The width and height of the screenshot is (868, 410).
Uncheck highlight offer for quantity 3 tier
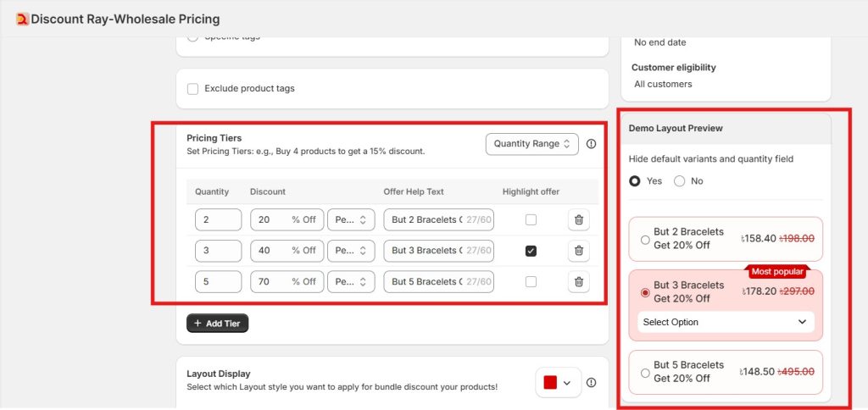[x=531, y=251]
